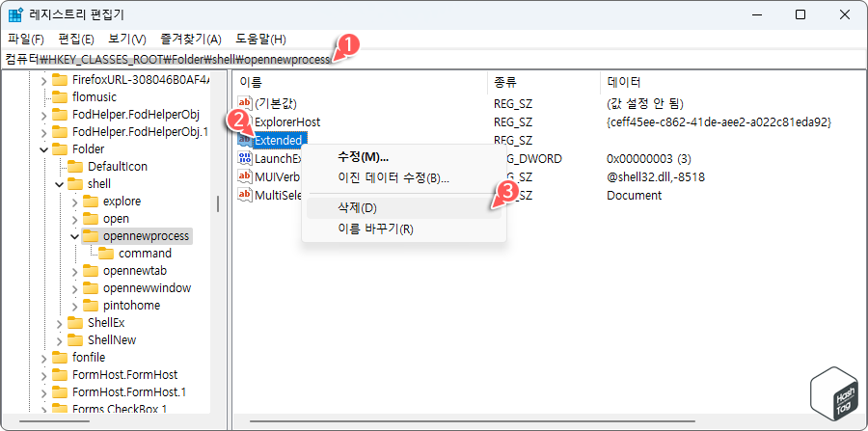Select the Forms.CheckBox.1 tree key
Image resolution: width=868 pixels, height=431 pixels.
click(x=120, y=410)
